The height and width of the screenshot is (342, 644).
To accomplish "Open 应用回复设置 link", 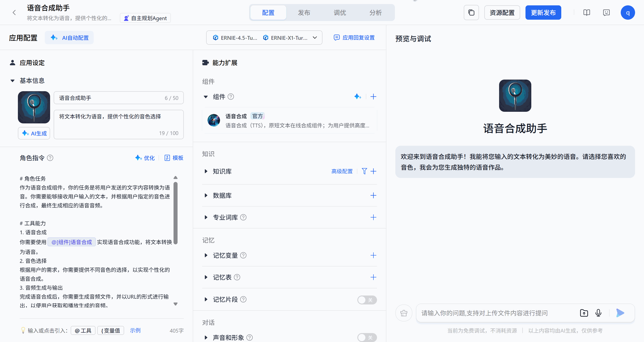I will point(354,38).
